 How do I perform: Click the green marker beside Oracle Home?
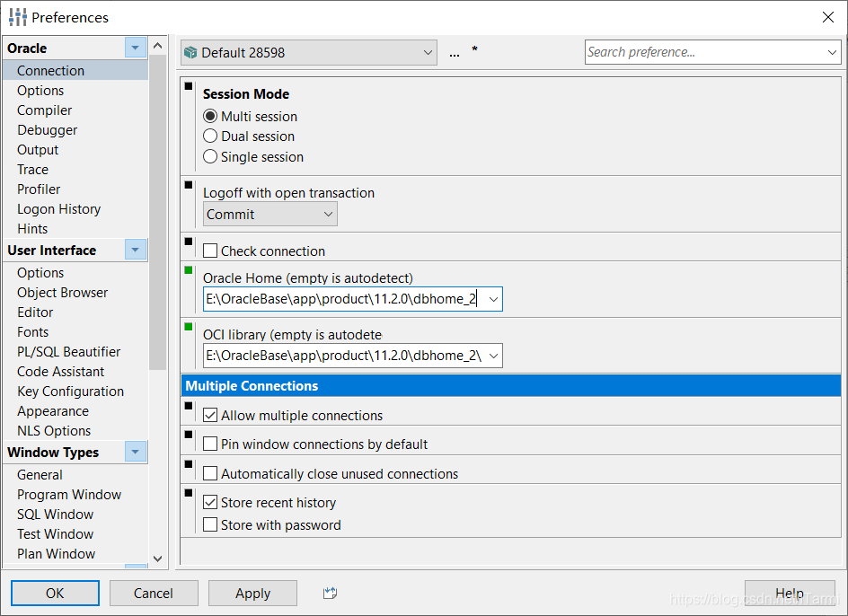pos(189,270)
